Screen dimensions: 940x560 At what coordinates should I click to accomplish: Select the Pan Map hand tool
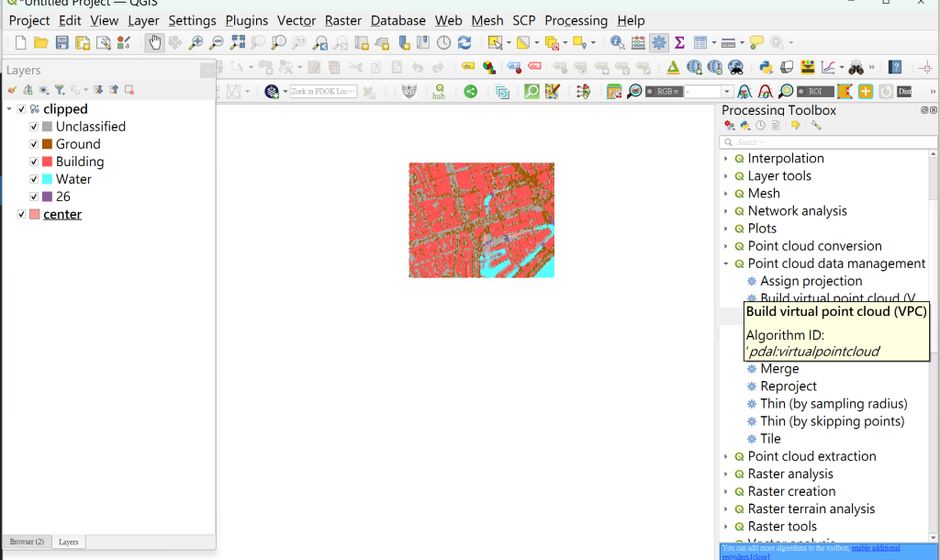tap(154, 42)
